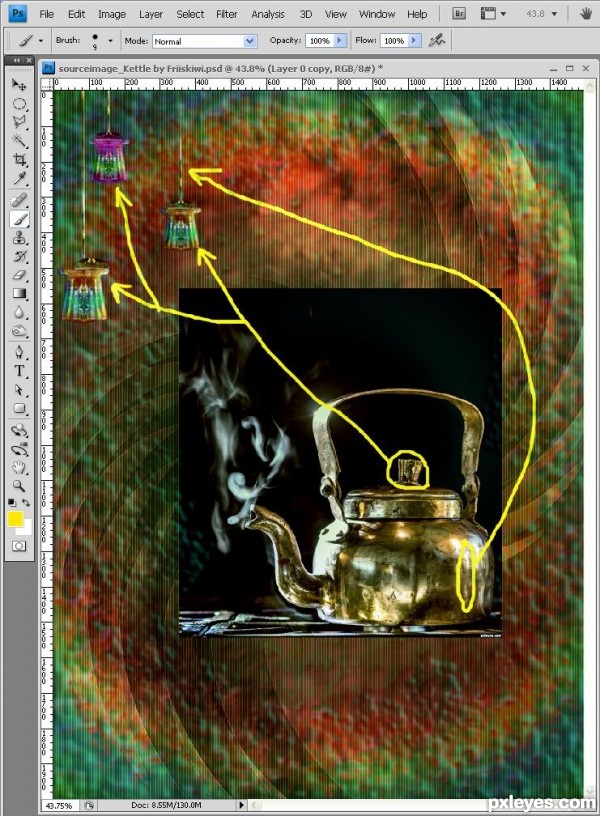Click the 43.75% zoom field in status bar
The height and width of the screenshot is (816, 600).
pos(59,805)
